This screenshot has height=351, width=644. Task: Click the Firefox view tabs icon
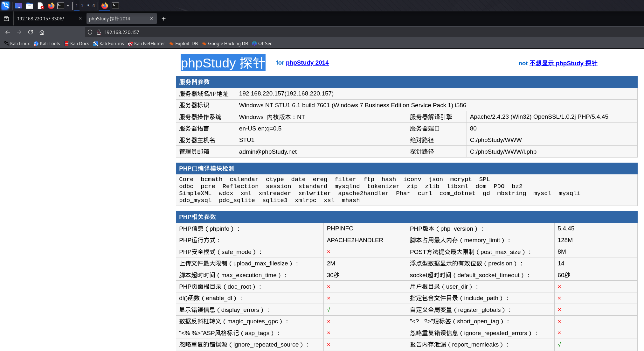6,19
